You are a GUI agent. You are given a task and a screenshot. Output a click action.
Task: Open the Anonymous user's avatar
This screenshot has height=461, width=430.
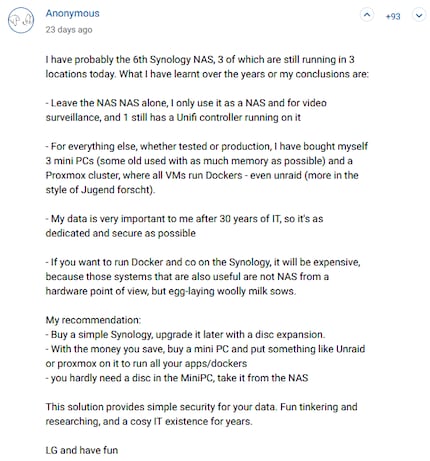pos(21,20)
